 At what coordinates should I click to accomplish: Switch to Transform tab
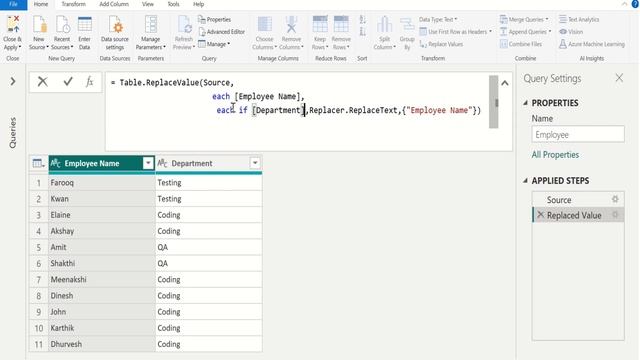73,4
